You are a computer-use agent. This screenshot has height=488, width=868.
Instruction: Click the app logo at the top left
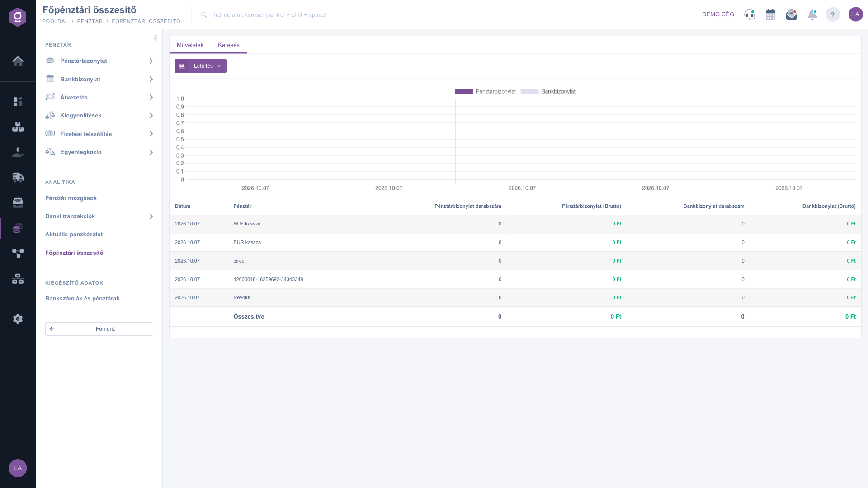pyautogui.click(x=18, y=17)
